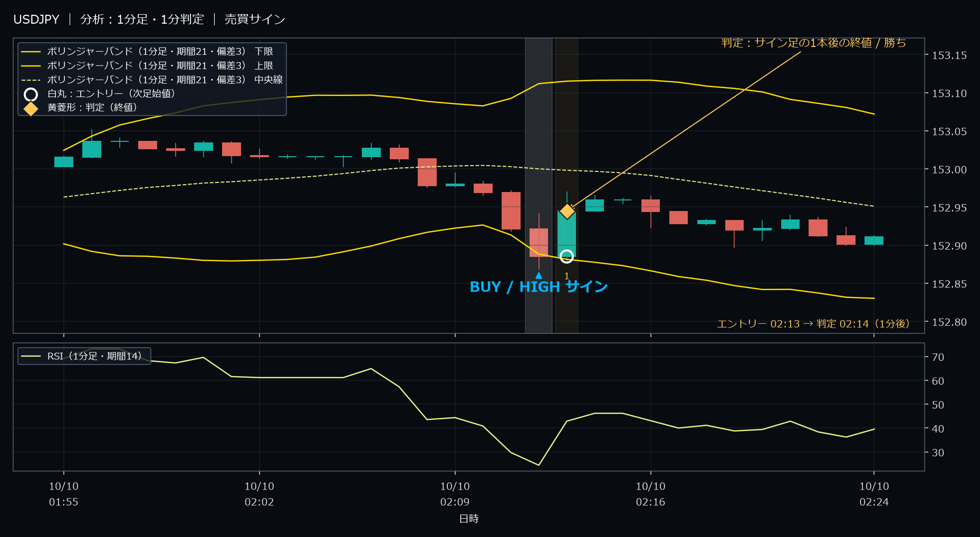Image resolution: width=980 pixels, height=537 pixels.
Task: Click the 日時 x-axis title
Action: 469,519
